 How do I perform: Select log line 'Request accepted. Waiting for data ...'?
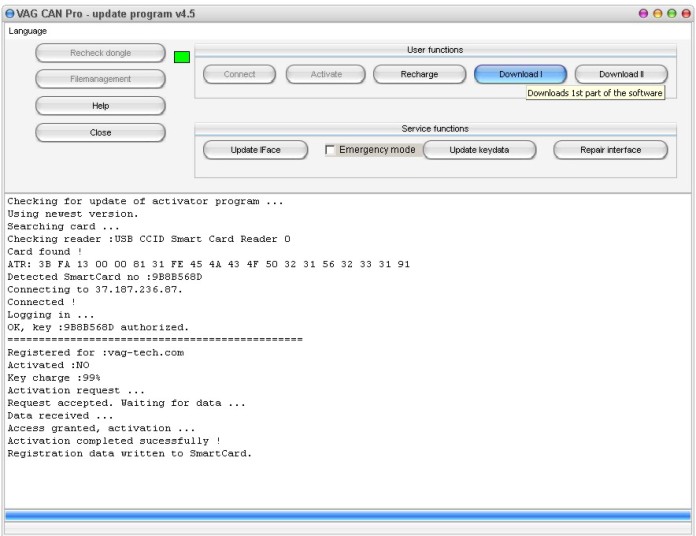(127, 403)
